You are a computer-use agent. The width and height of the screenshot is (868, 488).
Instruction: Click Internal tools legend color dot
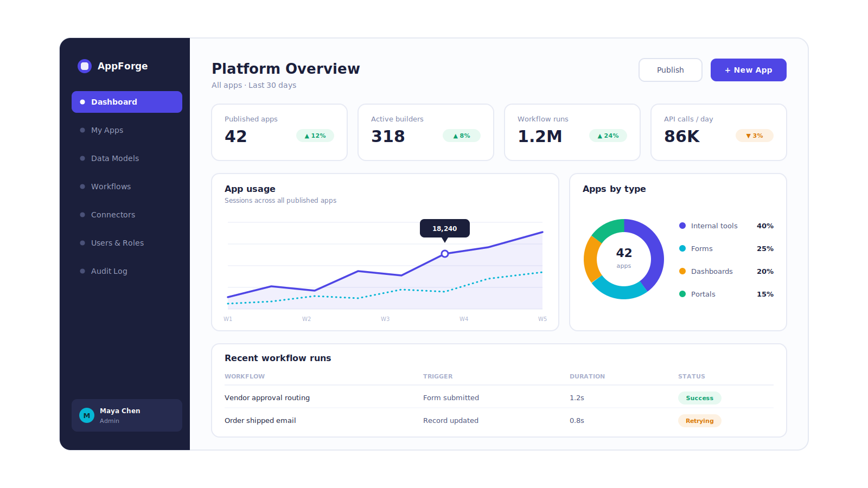point(682,226)
